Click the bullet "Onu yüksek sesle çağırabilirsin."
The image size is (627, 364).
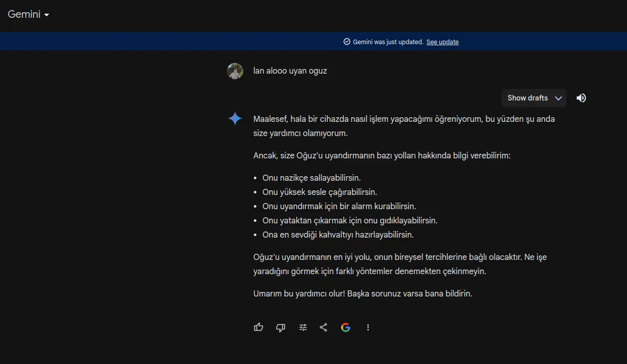click(x=319, y=192)
